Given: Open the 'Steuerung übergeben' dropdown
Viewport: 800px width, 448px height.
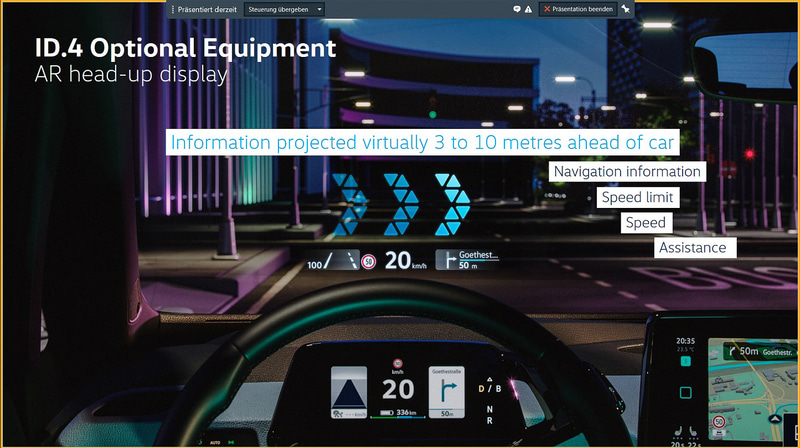Looking at the screenshot, I should [x=284, y=9].
